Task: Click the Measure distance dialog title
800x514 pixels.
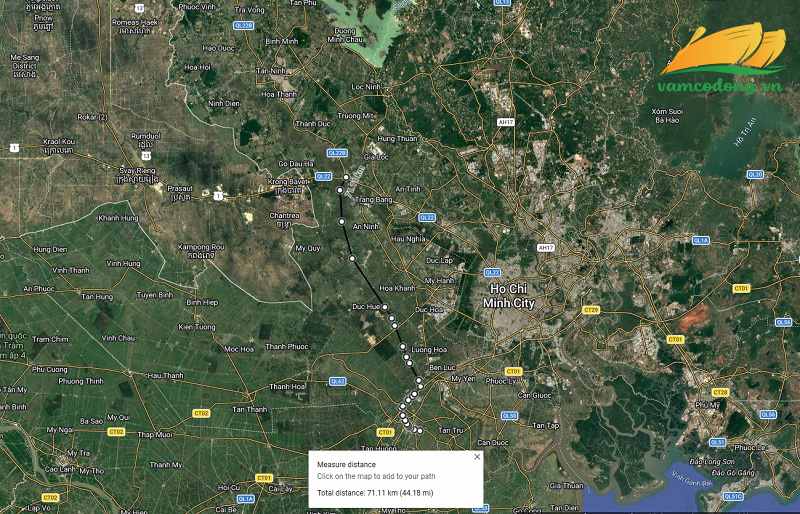Action: (346, 464)
